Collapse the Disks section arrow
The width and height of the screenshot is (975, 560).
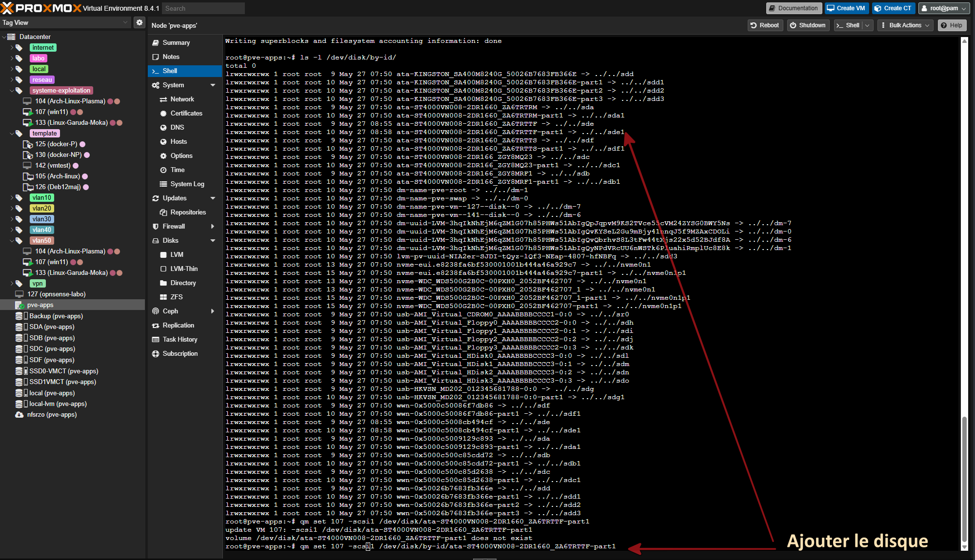click(x=213, y=241)
